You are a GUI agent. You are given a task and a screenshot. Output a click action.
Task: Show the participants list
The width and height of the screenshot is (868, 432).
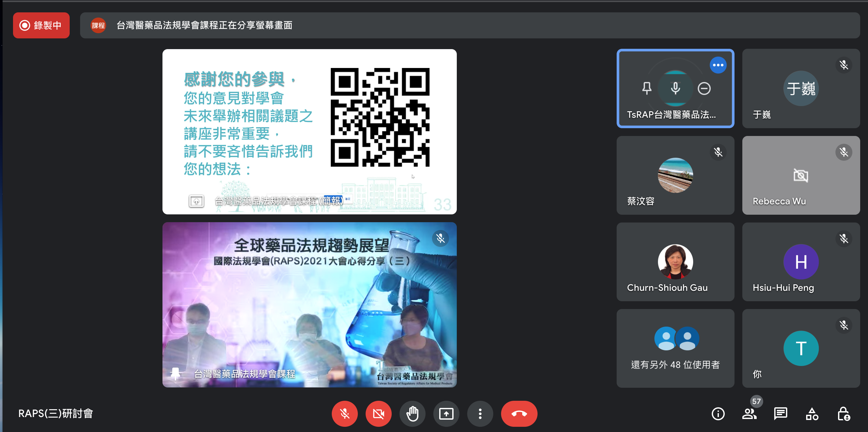(x=749, y=413)
